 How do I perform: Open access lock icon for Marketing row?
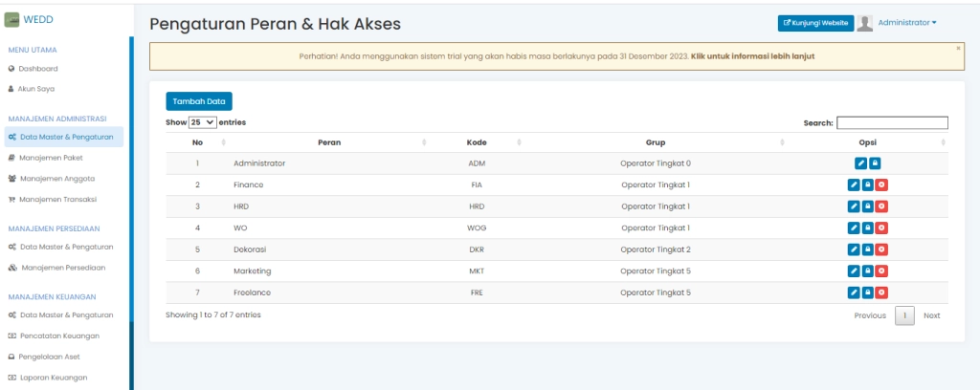coord(867,271)
